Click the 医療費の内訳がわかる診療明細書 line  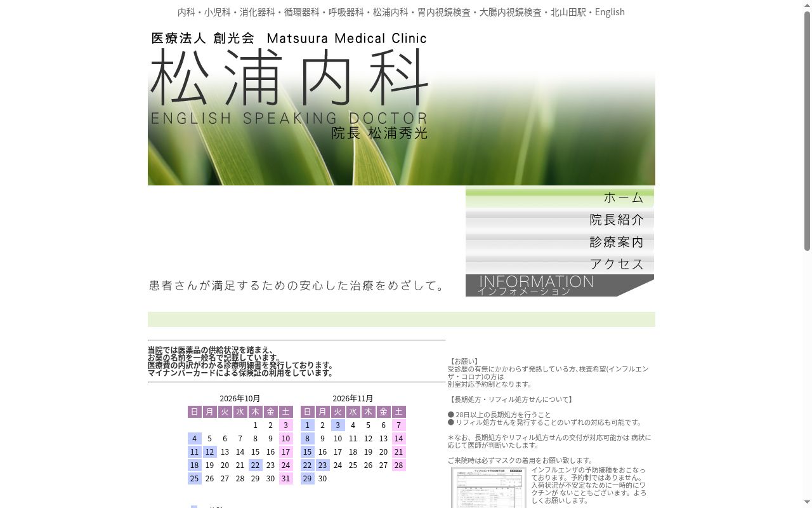pos(241,366)
